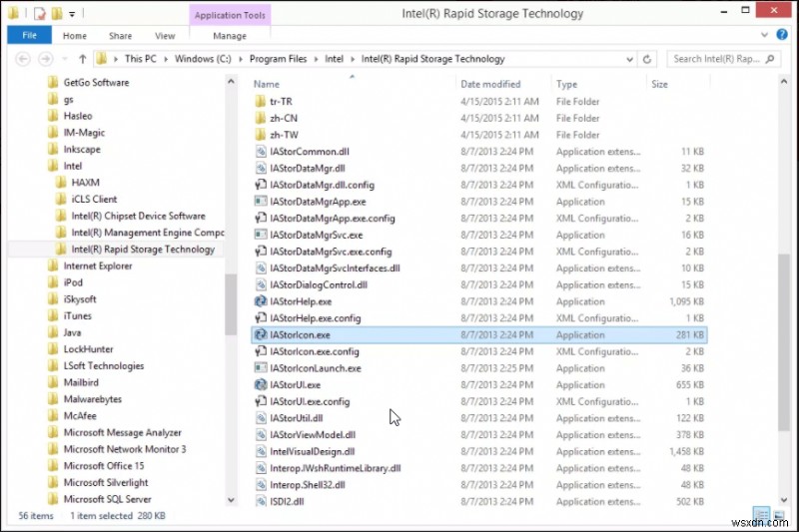This screenshot has height=532, width=799.
Task: Switch to Details view icon in status bar
Action: point(761,514)
